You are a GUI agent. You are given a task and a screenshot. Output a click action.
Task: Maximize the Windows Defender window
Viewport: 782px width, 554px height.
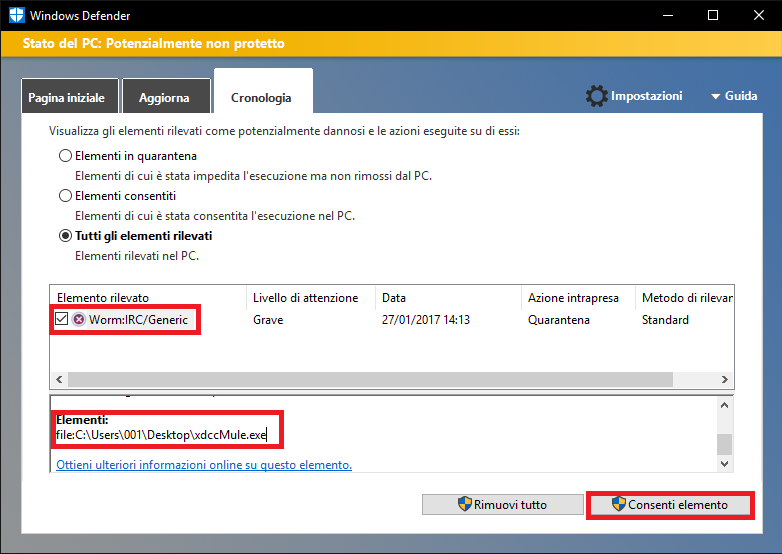712,16
